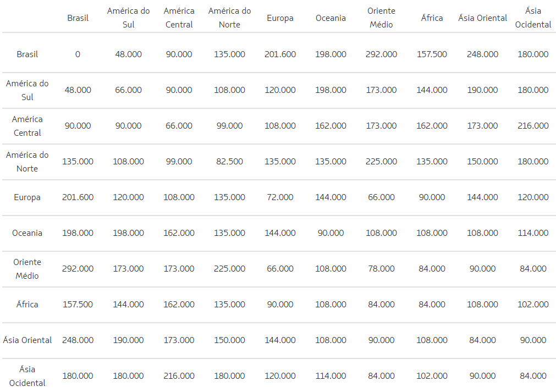Select the Oriente Médio column header
Viewport: 556px width, 392px height.
pos(381,18)
